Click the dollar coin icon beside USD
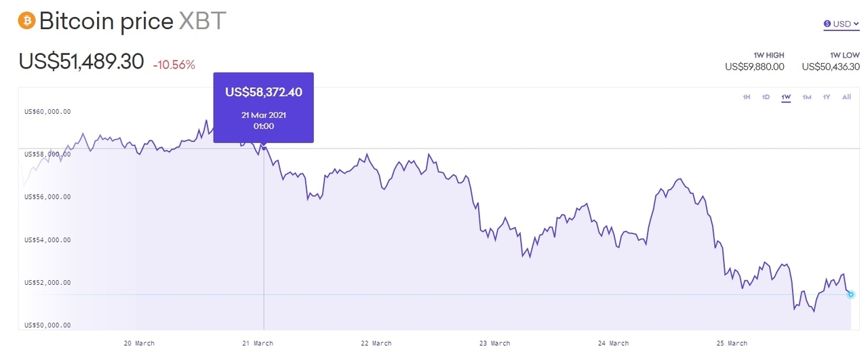 click(827, 24)
